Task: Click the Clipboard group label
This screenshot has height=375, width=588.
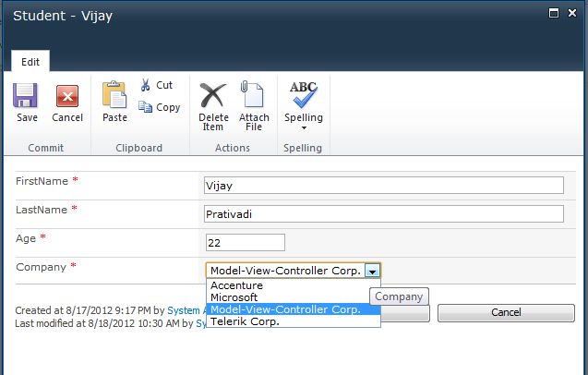Action: 138,148
